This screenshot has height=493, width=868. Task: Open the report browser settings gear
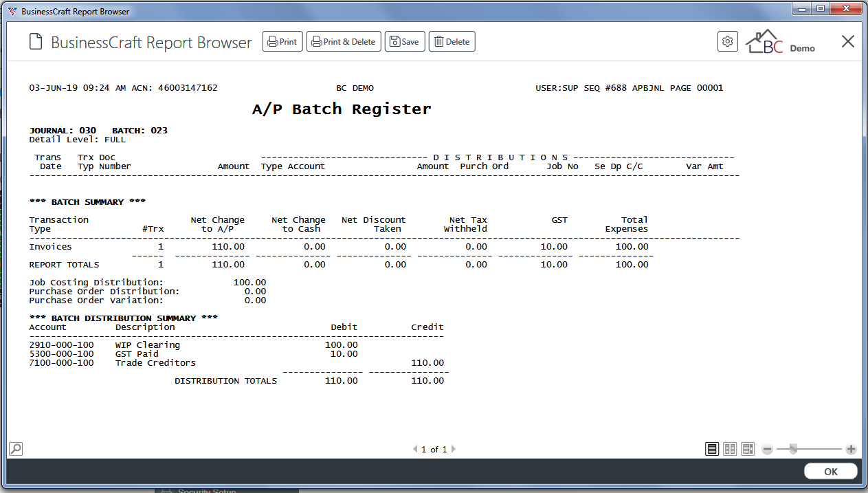pyautogui.click(x=728, y=41)
